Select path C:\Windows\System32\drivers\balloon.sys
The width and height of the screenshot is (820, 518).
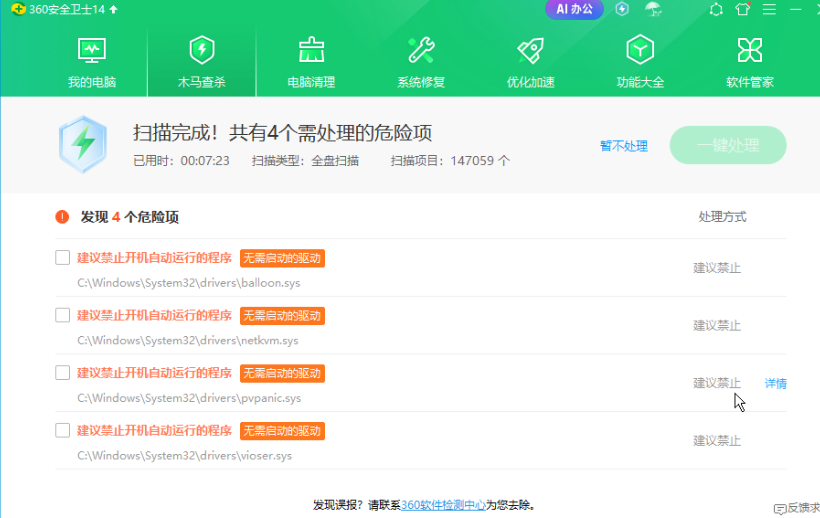[189, 283]
